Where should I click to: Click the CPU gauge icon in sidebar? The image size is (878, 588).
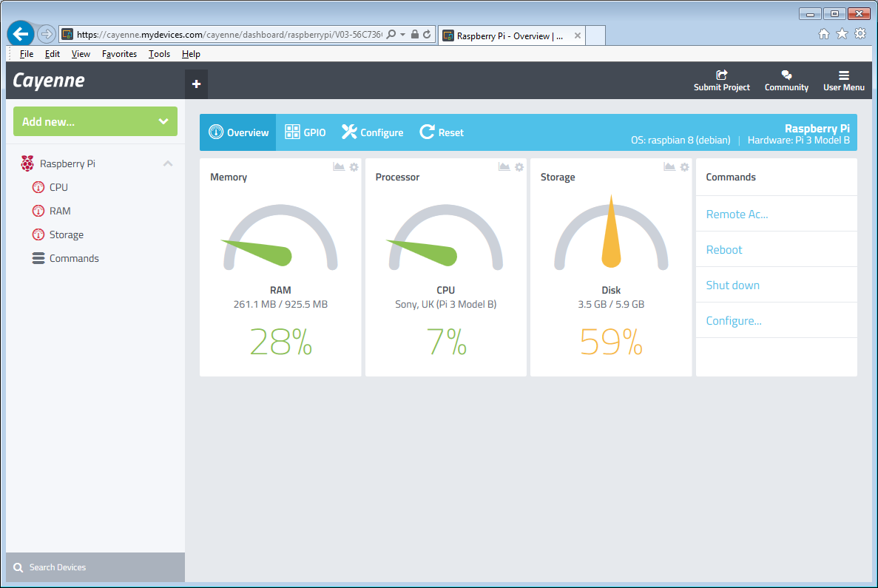[38, 187]
